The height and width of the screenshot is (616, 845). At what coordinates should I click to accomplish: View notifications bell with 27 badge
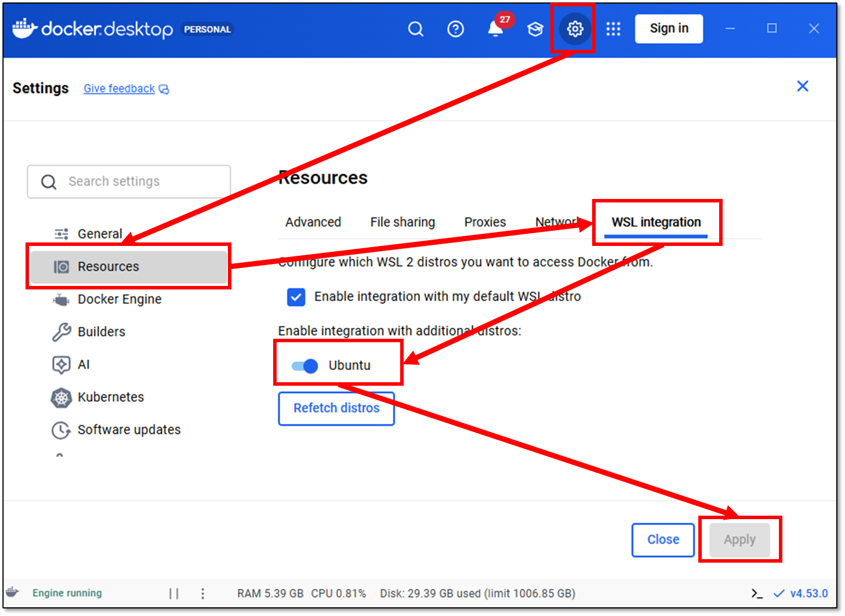point(496,27)
